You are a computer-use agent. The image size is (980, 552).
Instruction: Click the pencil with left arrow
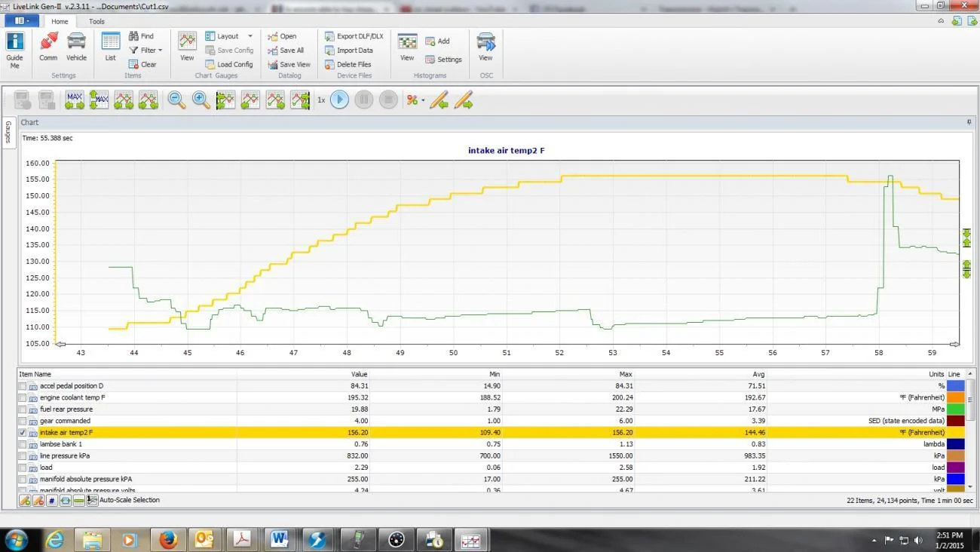tap(439, 100)
